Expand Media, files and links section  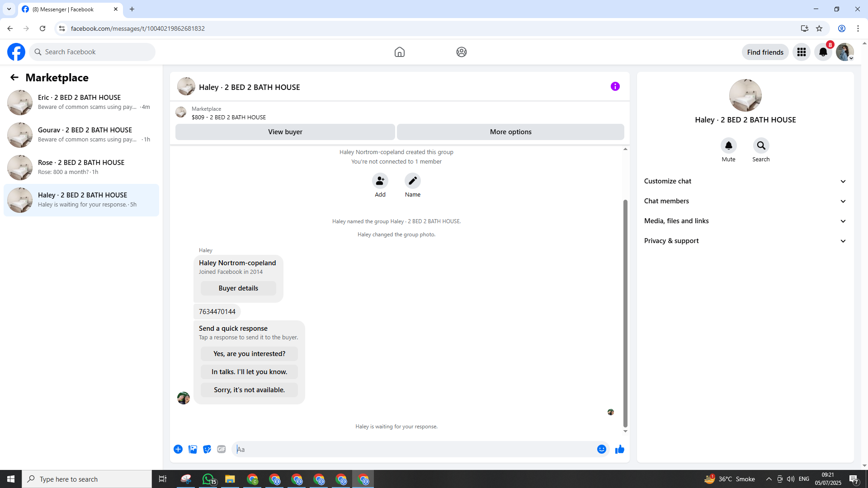tap(745, 221)
